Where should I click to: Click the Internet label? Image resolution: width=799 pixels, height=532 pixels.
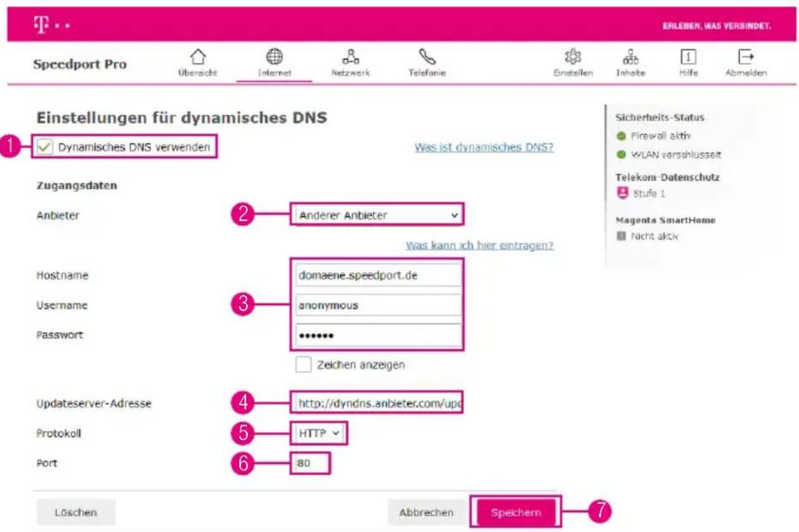(274, 73)
